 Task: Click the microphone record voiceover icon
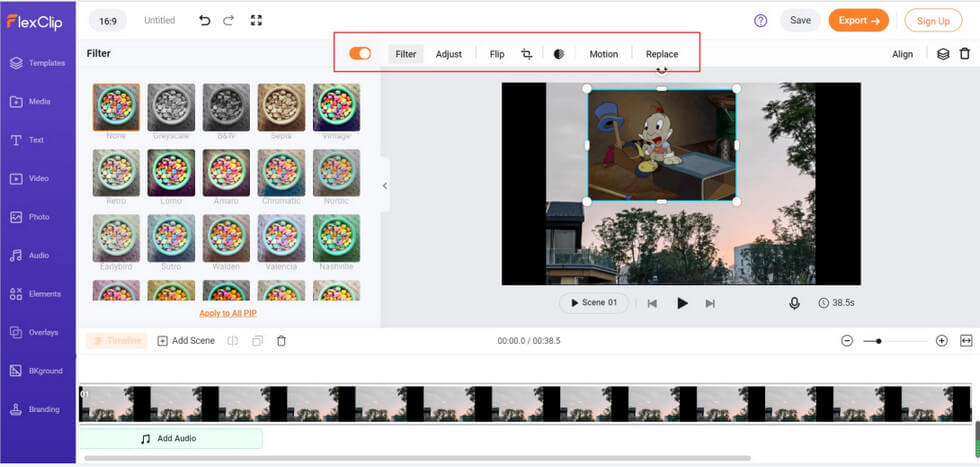(x=794, y=303)
